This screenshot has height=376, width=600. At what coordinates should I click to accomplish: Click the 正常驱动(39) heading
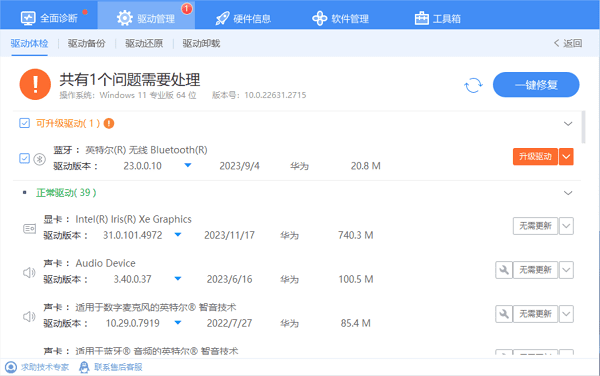66,192
